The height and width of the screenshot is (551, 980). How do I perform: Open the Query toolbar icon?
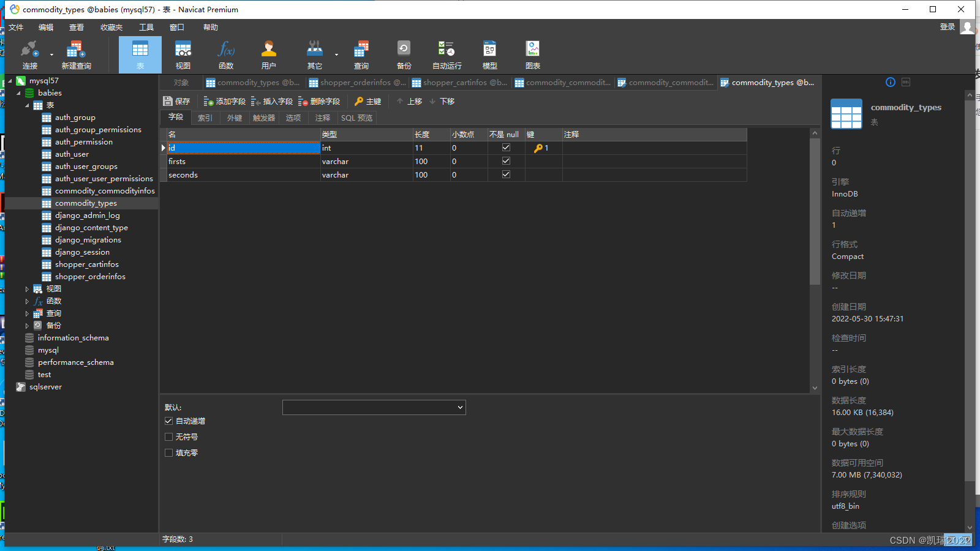(361, 55)
